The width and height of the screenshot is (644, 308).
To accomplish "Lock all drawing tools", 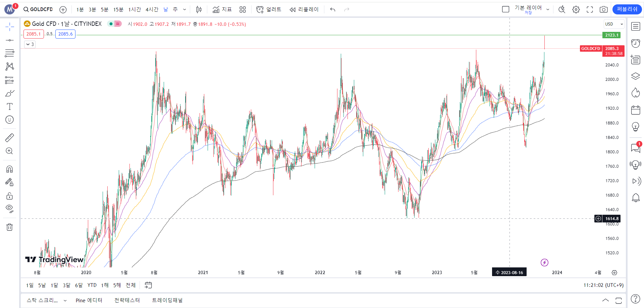I will click(9, 196).
